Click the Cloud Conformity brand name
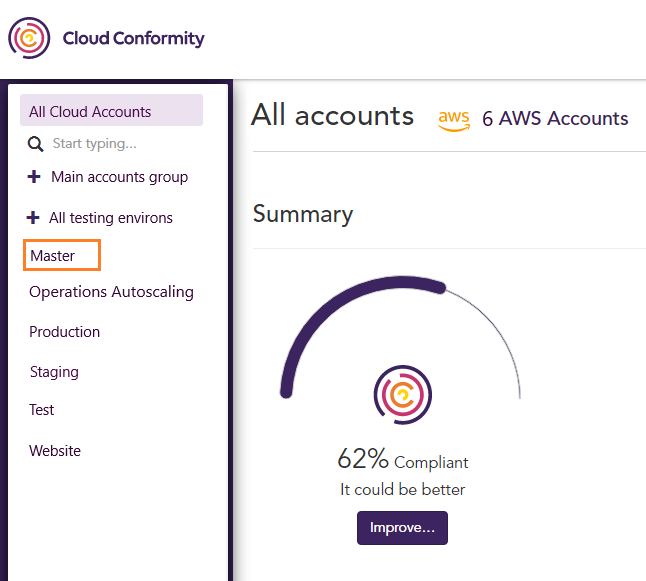646x581 pixels. 133,38
